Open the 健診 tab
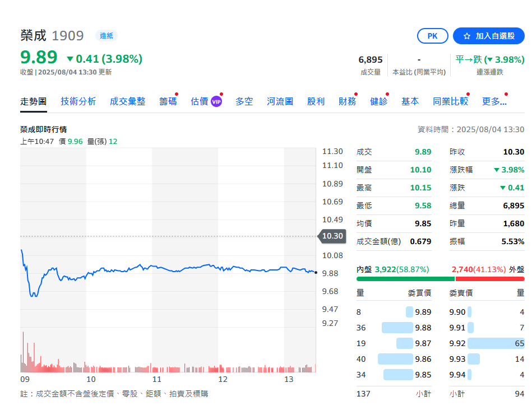This screenshot has width=532, height=406. (x=378, y=101)
